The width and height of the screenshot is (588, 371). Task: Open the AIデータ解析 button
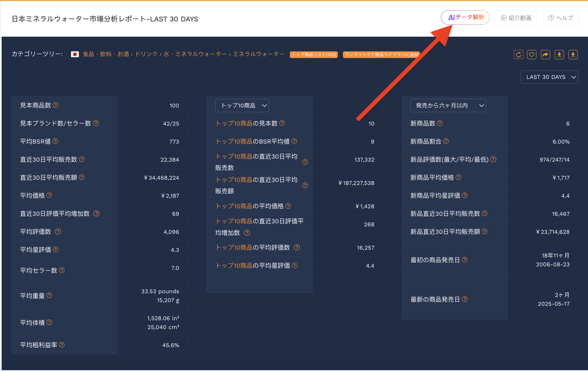(465, 17)
